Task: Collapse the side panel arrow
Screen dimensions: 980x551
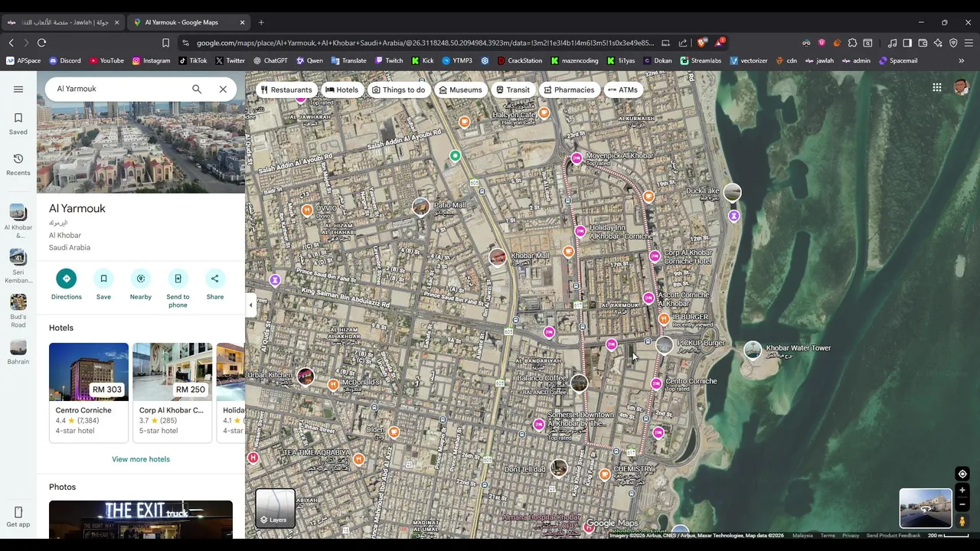Action: coord(250,305)
